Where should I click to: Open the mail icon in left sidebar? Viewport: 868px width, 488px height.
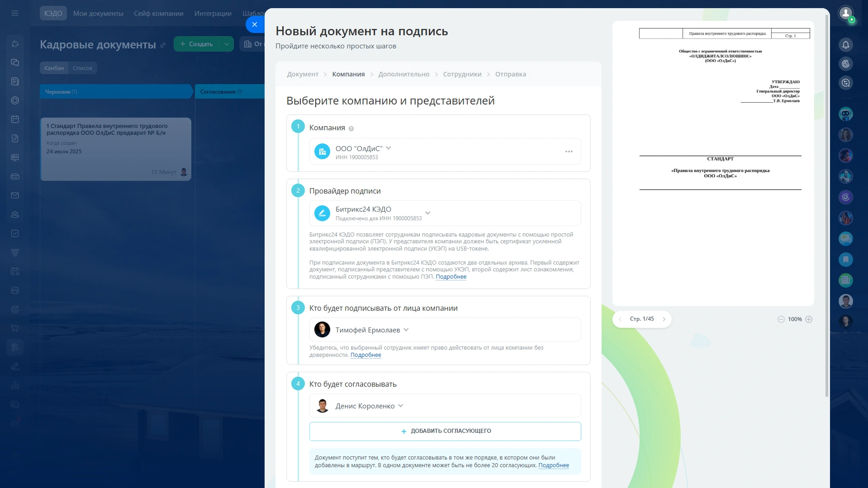coord(15,195)
